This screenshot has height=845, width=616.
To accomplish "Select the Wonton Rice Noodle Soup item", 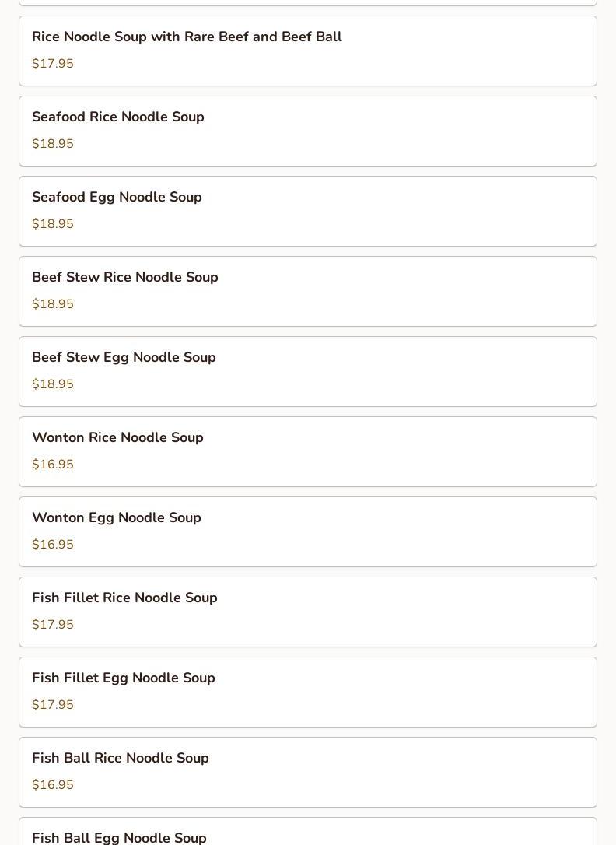I will tap(117, 438).
